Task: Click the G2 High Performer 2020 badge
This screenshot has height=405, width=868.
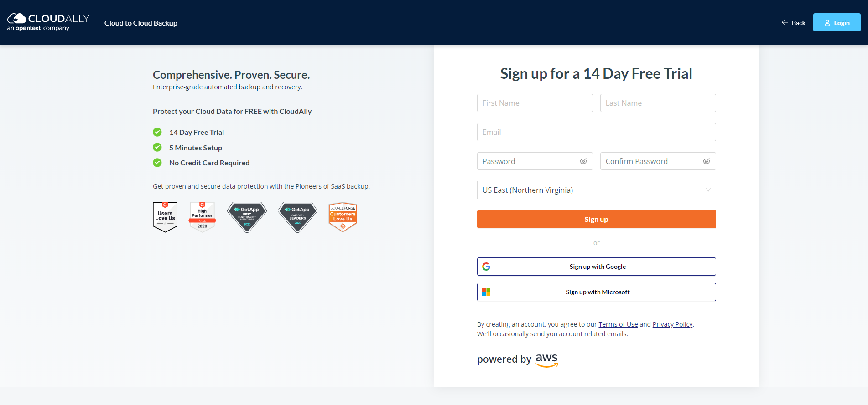Action: tap(202, 217)
